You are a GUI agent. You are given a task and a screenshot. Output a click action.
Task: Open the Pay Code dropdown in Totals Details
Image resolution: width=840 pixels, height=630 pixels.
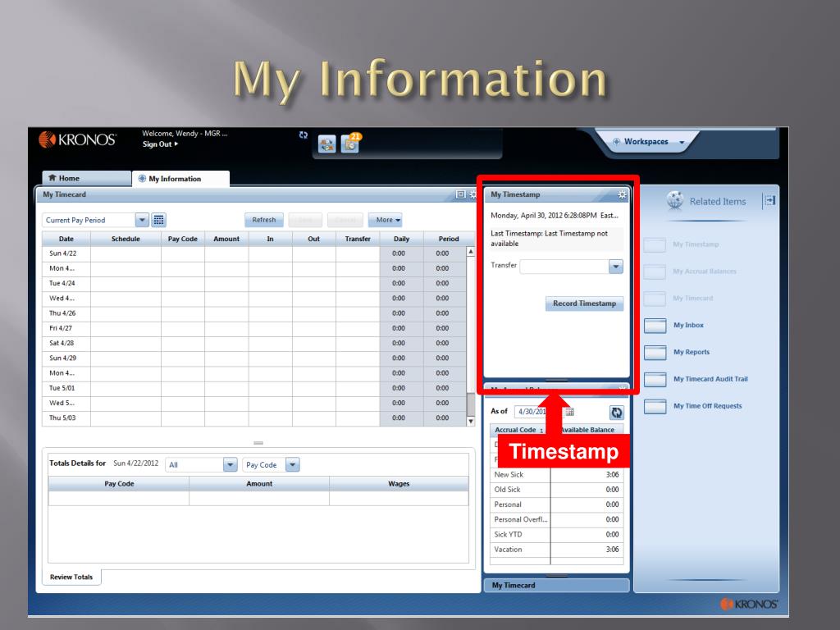coord(293,464)
